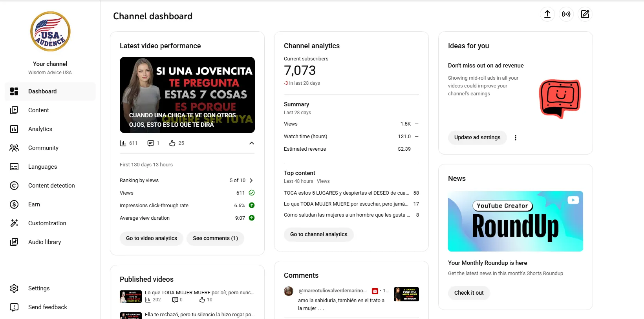This screenshot has height=319, width=644.
Task: Click commenter @marcotuliovalverdemarino name
Action: (333, 291)
